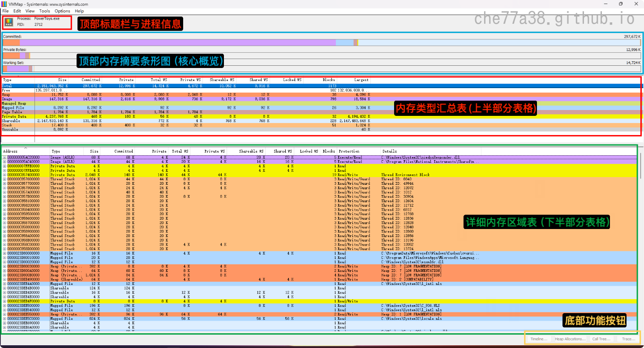
Task: Click the Trace... button
Action: (628, 339)
